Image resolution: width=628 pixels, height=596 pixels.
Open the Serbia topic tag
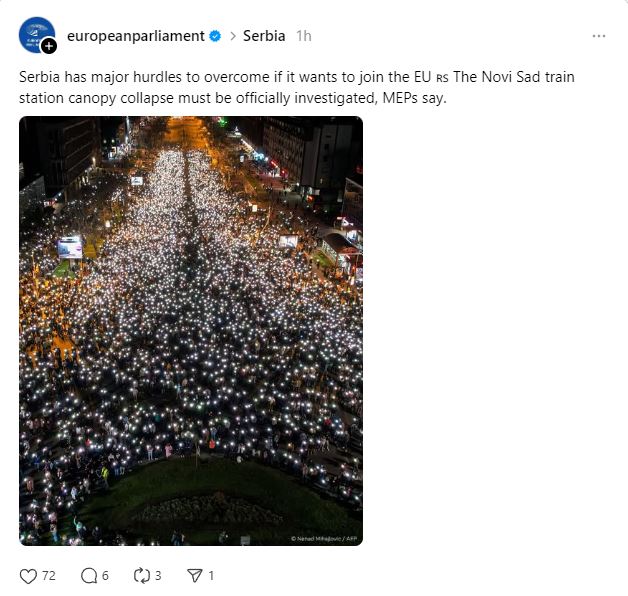(x=264, y=36)
